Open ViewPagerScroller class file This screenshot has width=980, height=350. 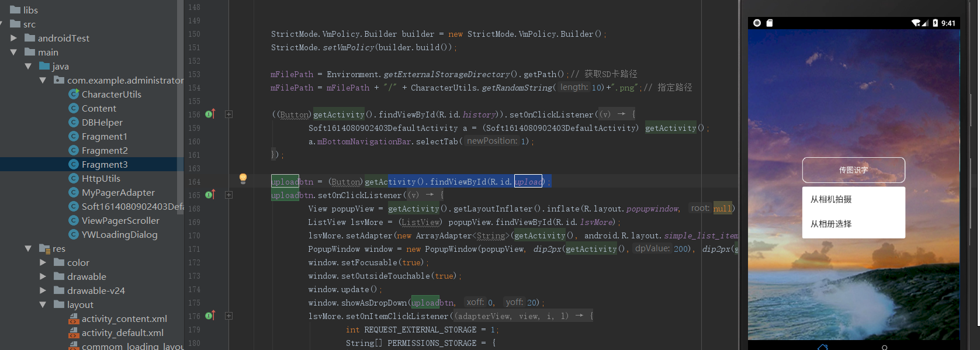(x=120, y=220)
